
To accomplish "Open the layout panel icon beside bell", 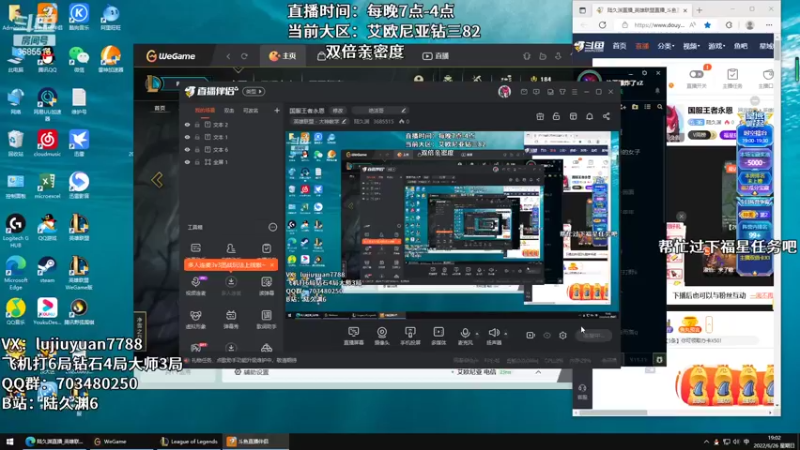I will [573, 117].
